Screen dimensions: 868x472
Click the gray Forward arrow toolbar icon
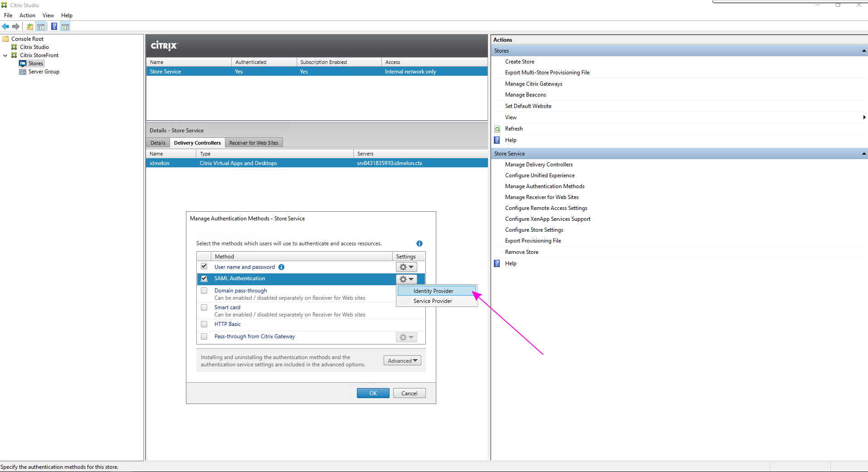[16, 27]
